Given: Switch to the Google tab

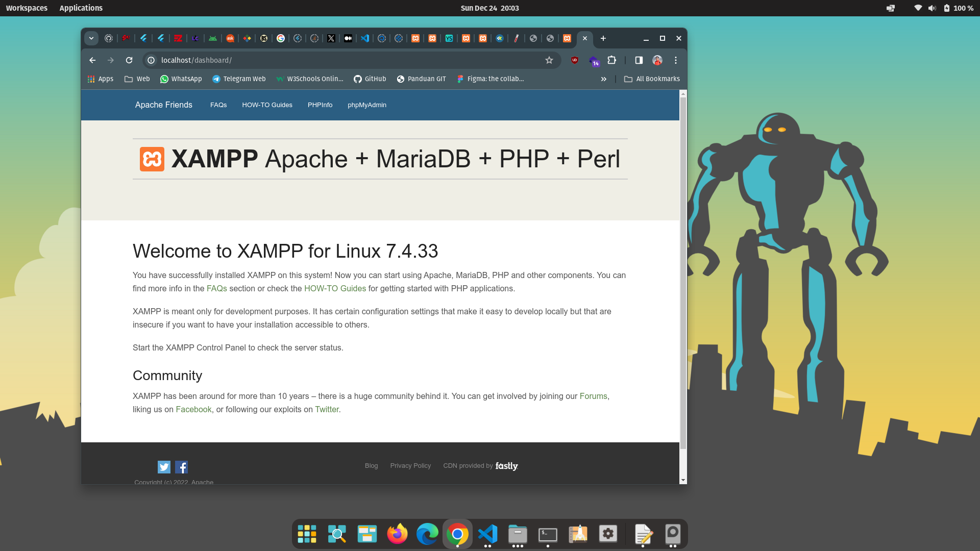Looking at the screenshot, I should (x=281, y=38).
